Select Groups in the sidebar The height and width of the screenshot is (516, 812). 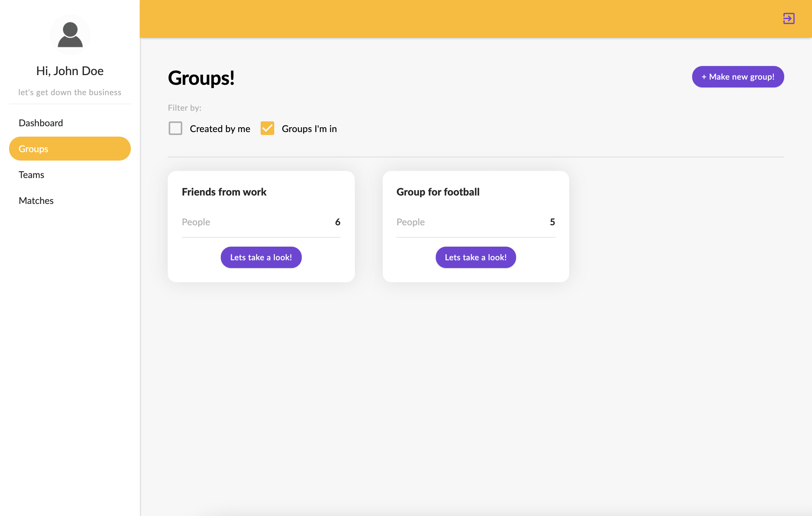[70, 149]
